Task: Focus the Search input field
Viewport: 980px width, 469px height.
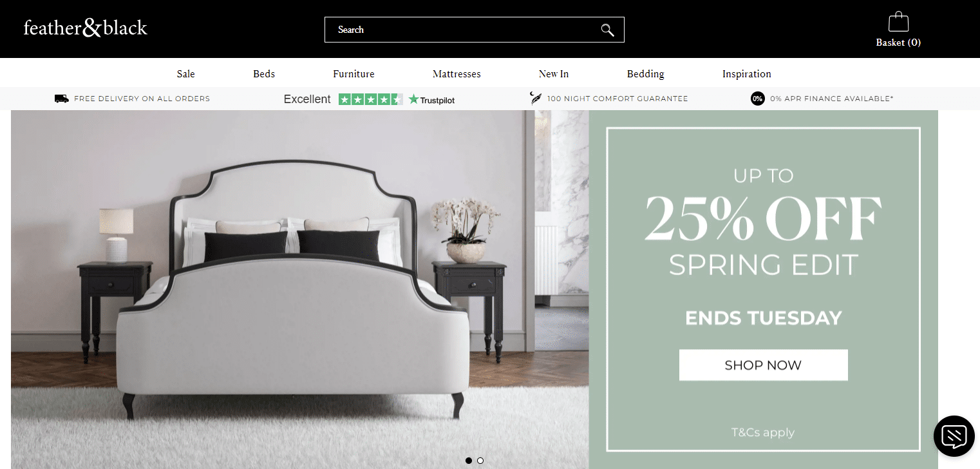Action: click(x=464, y=30)
